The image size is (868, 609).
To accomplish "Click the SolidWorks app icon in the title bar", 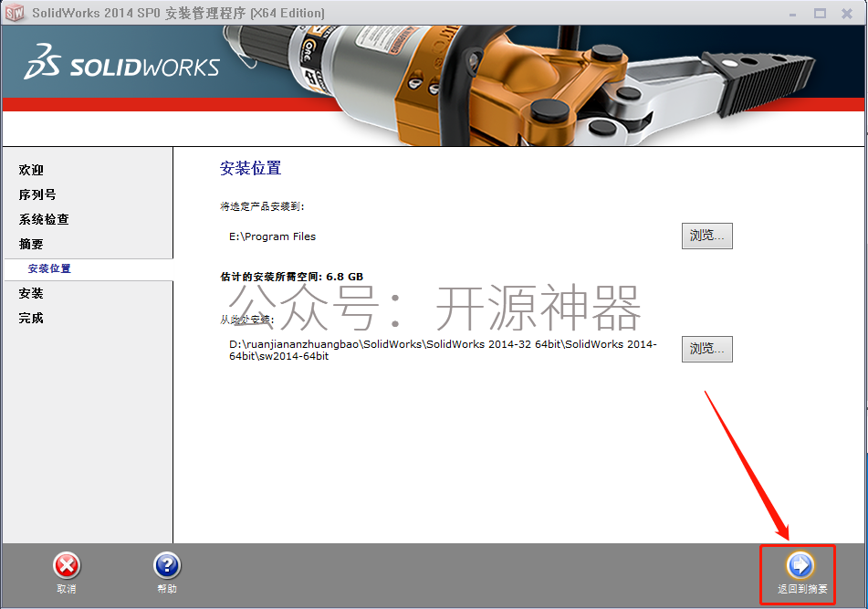I will (x=14, y=13).
